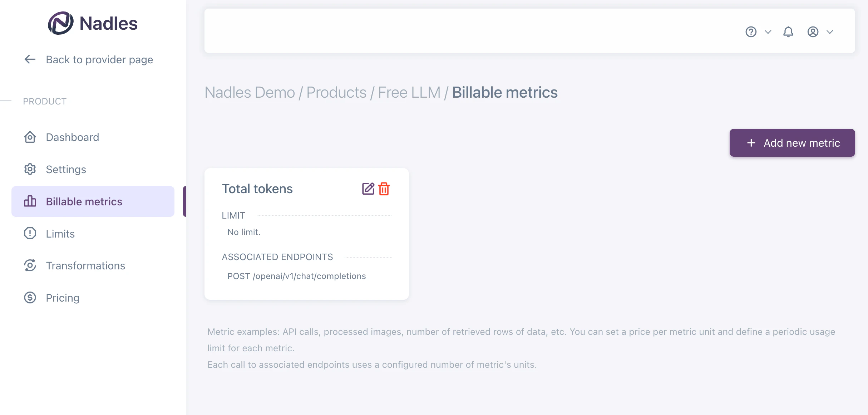Image resolution: width=868 pixels, height=415 pixels.
Task: Click the Billable metrics chart icon
Action: (30, 201)
